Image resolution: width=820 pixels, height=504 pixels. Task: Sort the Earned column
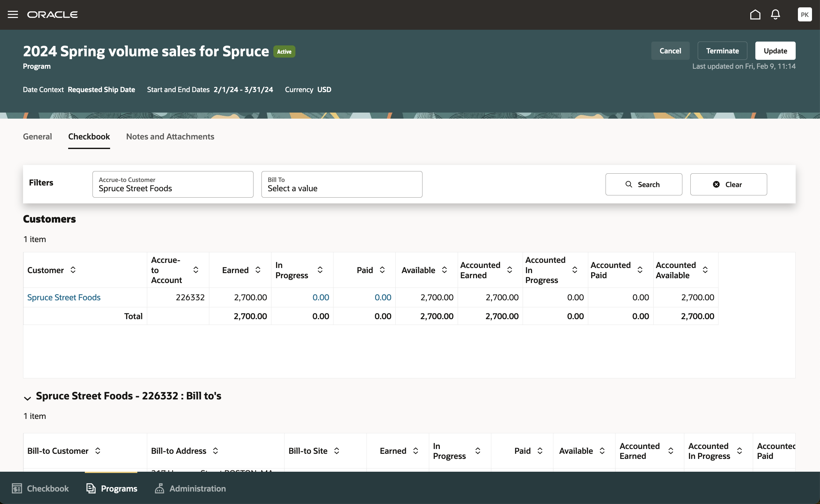258,270
